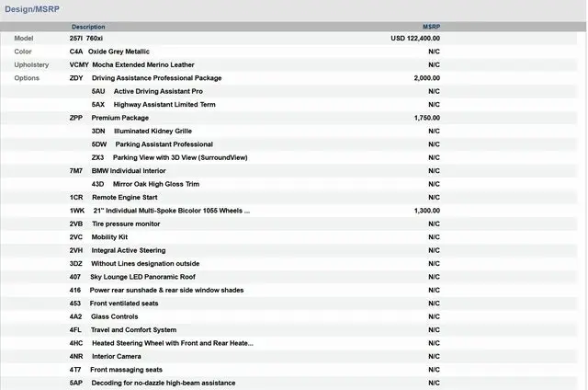Image resolution: width=588 pixels, height=390 pixels.
Task: Select the Description column header
Action: click(x=88, y=27)
